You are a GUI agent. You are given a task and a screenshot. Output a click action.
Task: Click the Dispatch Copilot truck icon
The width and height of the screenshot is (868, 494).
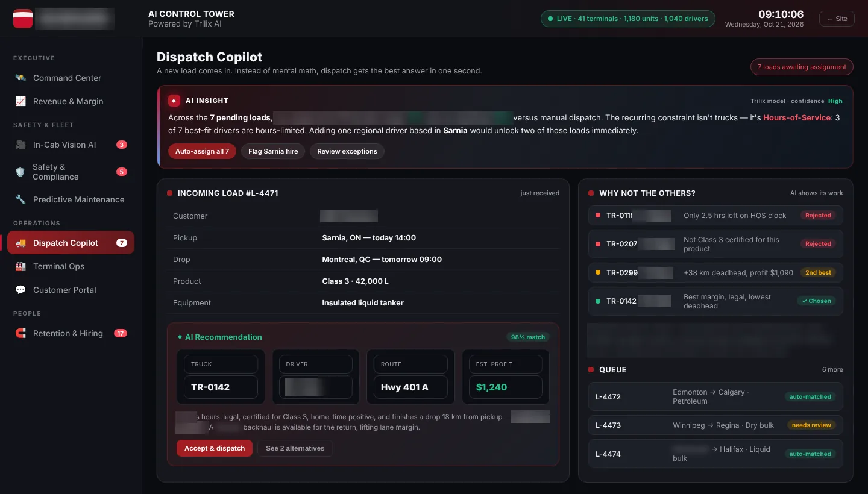(x=20, y=243)
